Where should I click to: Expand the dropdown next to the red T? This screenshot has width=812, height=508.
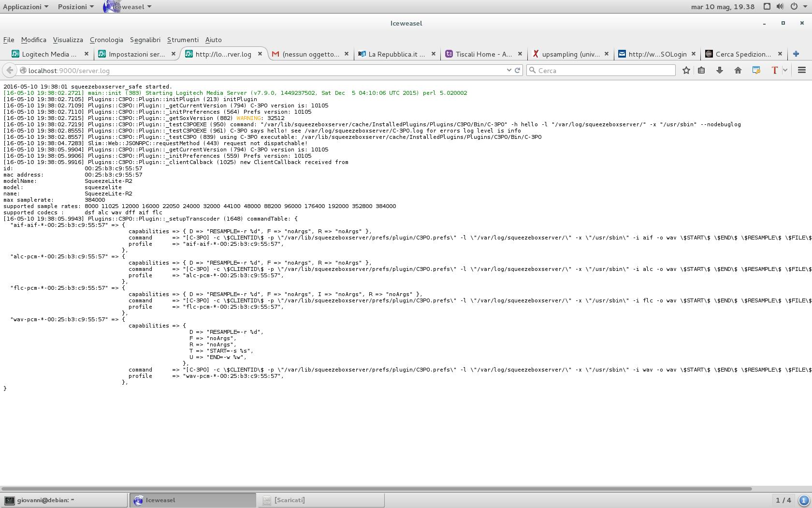(x=785, y=71)
